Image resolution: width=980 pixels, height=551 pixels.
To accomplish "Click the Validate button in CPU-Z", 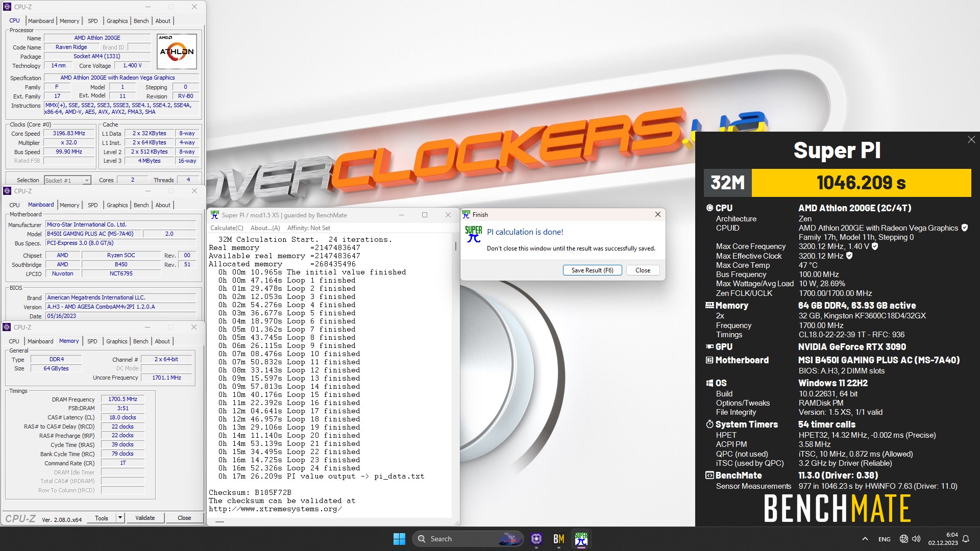I will (x=145, y=518).
